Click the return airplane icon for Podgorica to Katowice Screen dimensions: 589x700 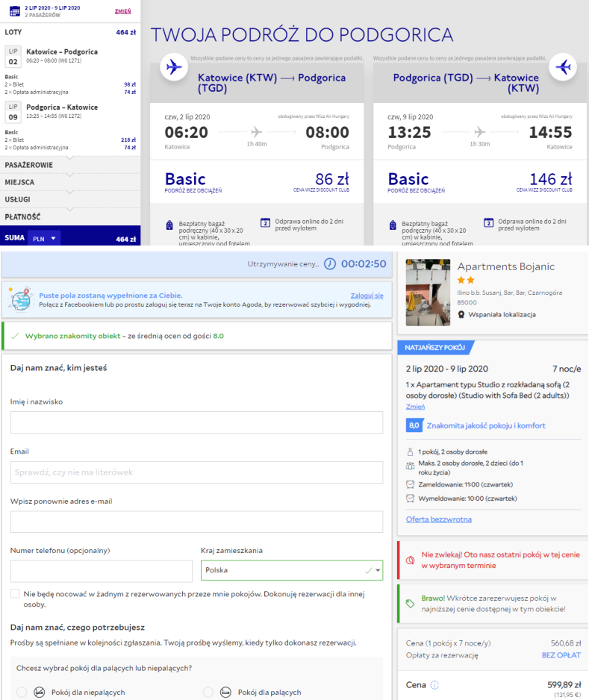tap(563, 67)
